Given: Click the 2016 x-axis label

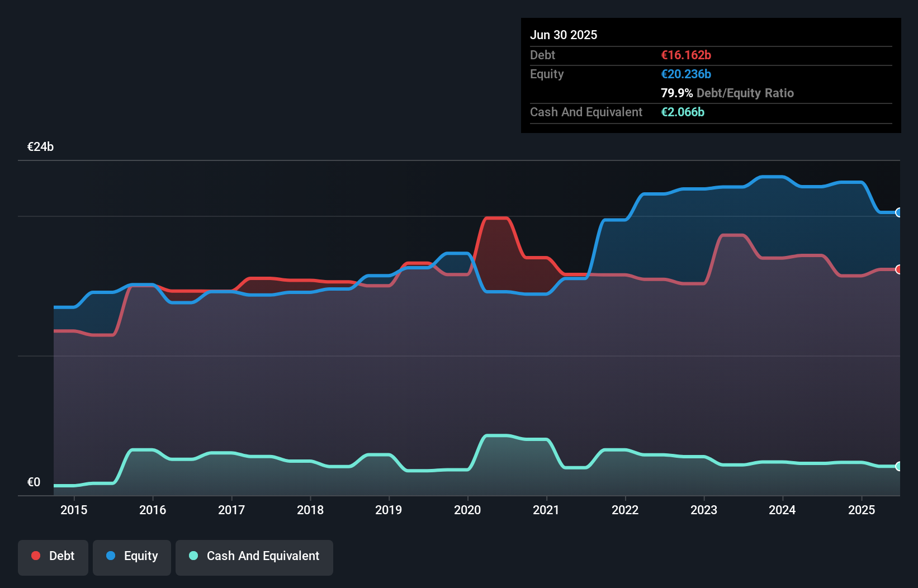Looking at the screenshot, I should (x=153, y=510).
